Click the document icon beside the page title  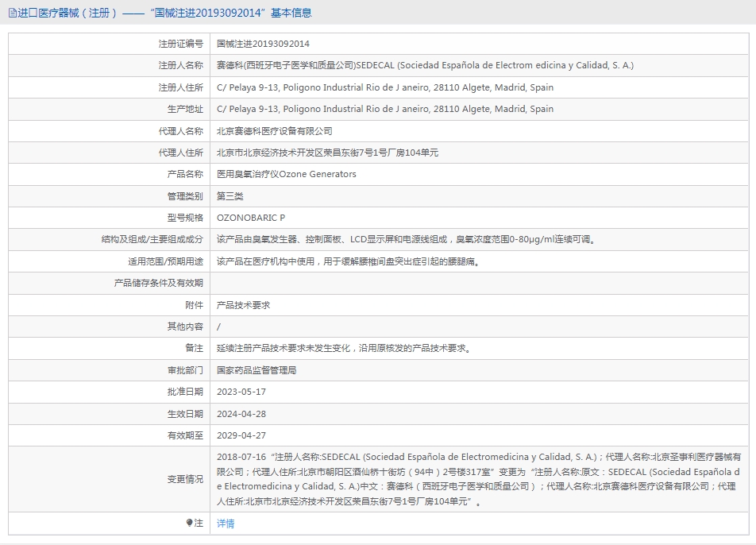point(13,13)
